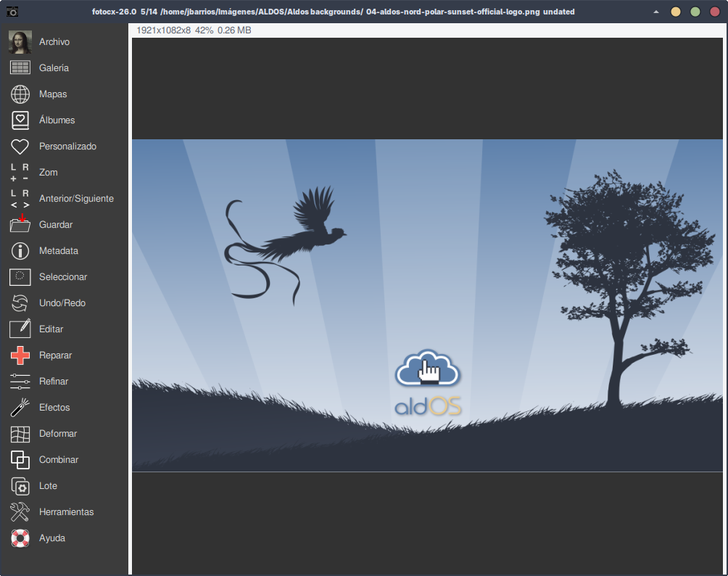Viewport: 728px width, 576px height.
Task: Minimize window with yellow button
Action: point(676,12)
